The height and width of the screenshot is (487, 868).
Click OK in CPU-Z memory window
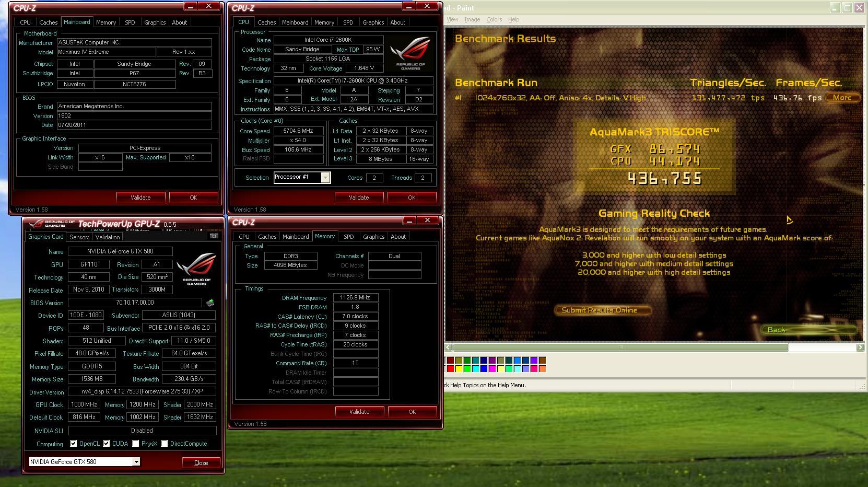pyautogui.click(x=412, y=412)
